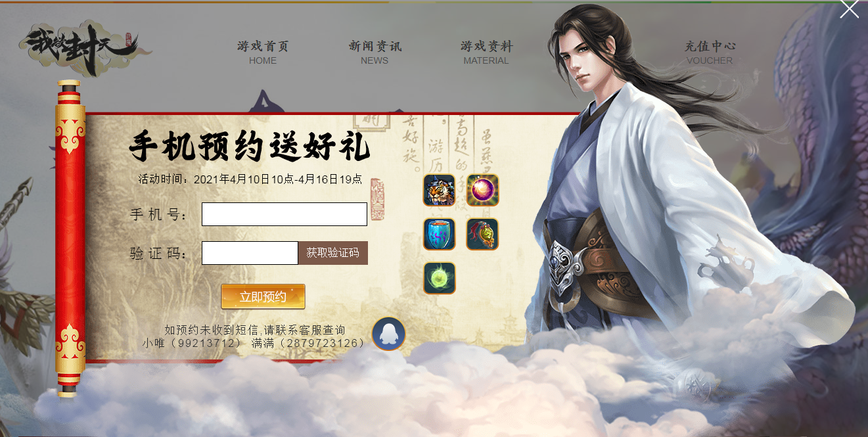Close the reservation popup with the X
Viewport: 868px width, 437px height.
pos(849,9)
